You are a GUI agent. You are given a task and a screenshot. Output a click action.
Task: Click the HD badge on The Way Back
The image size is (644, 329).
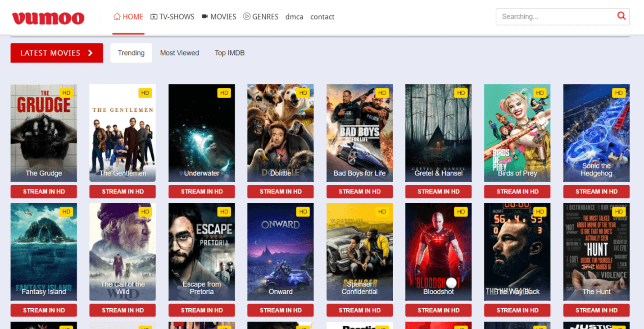(x=540, y=212)
